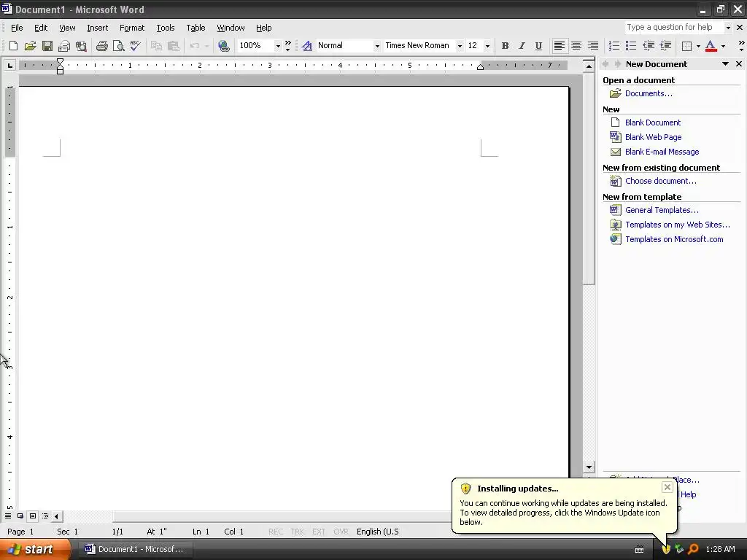Click the Insert Hyperlink globe icon
Viewport: 747px width, 560px height.
pos(223,46)
